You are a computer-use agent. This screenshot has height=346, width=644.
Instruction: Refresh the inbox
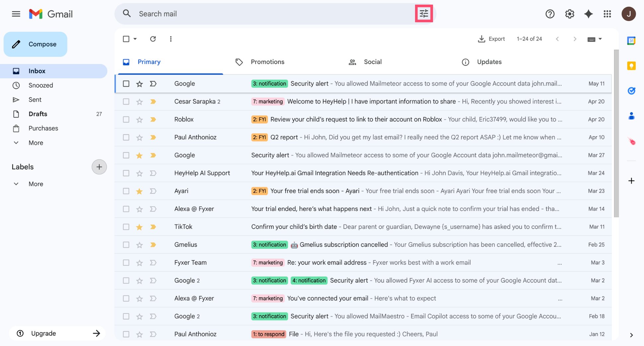[x=153, y=39]
